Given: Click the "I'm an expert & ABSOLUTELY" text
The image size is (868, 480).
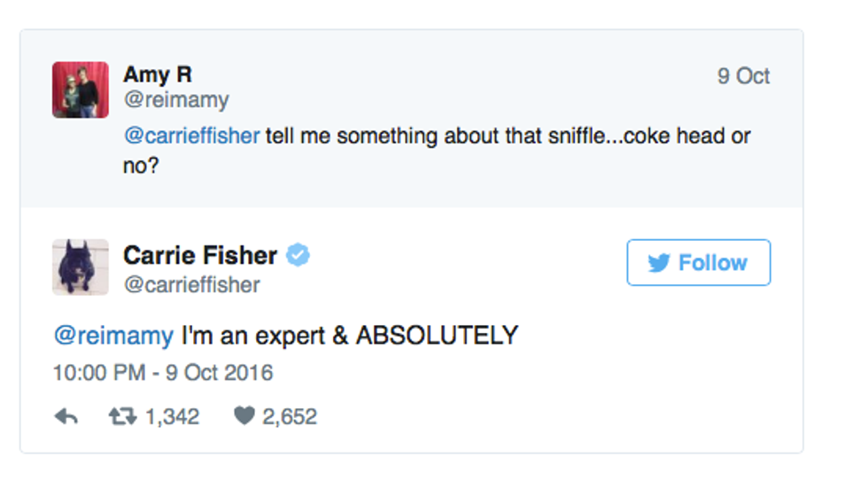Looking at the screenshot, I should (x=350, y=336).
